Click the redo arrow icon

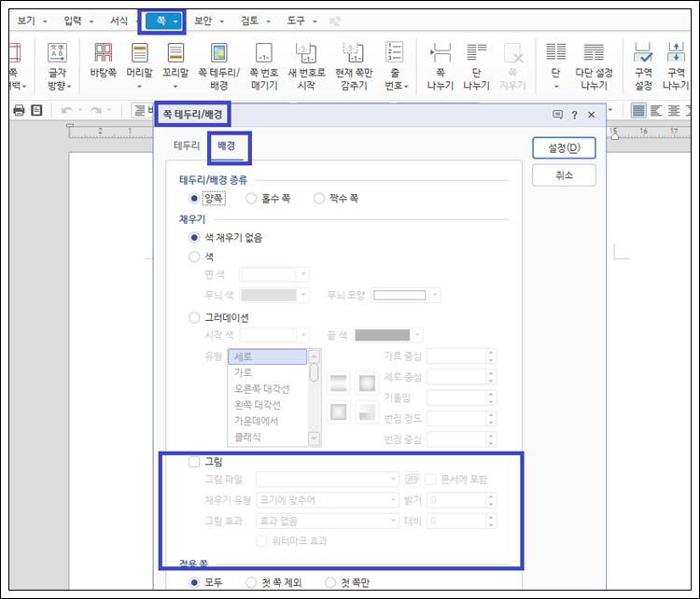tap(95, 110)
